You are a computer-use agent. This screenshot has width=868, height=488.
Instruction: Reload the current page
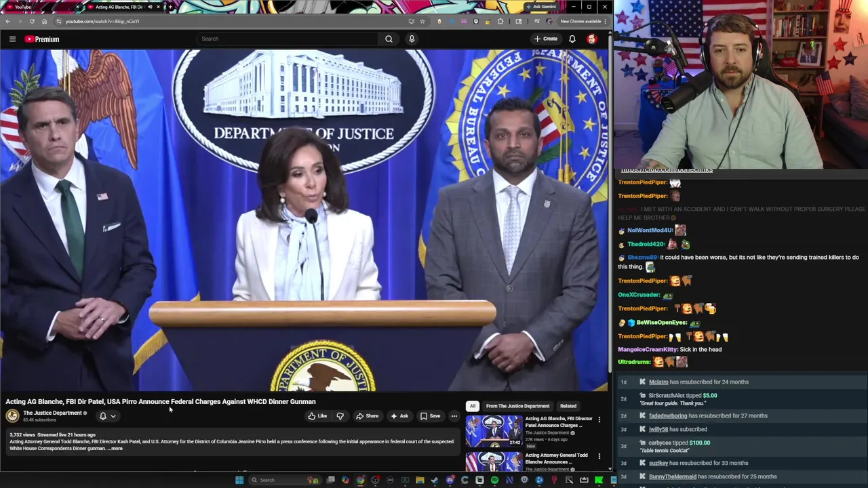coord(32,21)
